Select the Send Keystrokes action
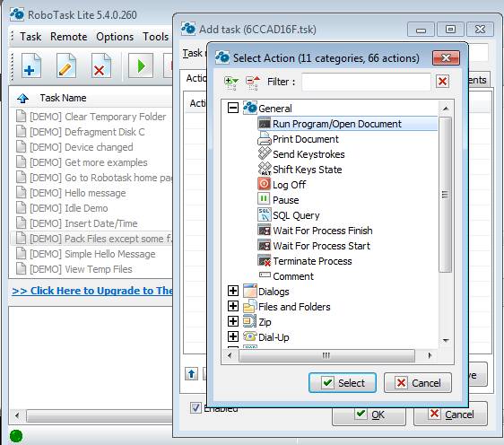The image size is (504, 445). (x=308, y=154)
